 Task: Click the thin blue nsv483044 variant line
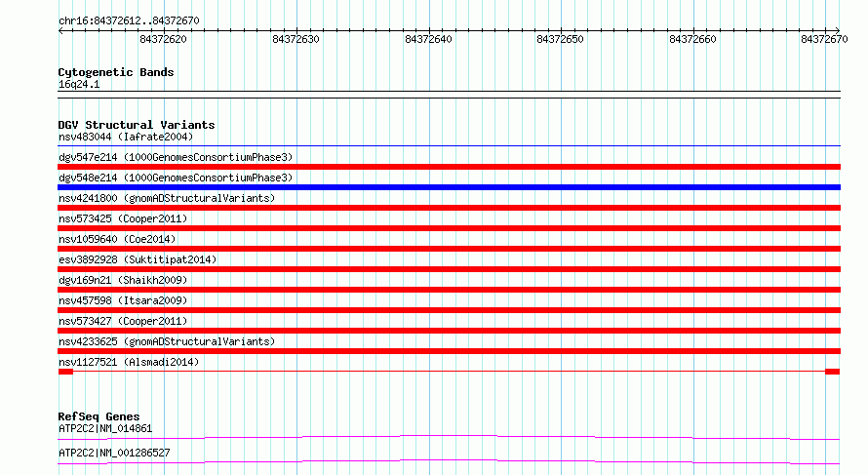click(x=449, y=146)
